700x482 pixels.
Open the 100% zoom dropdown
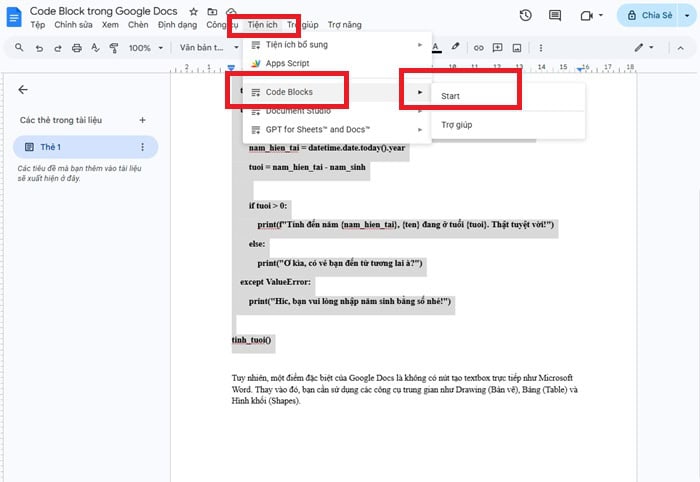point(146,48)
